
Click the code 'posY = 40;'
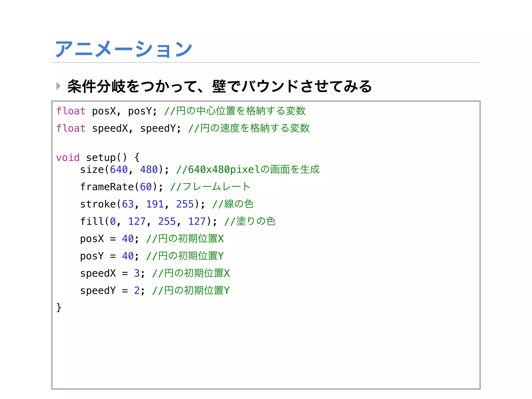[110, 256]
